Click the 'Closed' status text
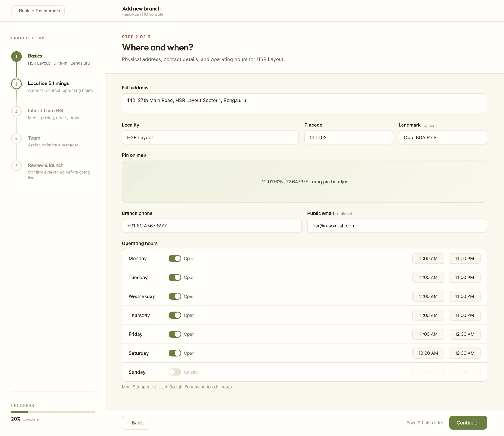The image size is (504, 436). click(x=191, y=372)
